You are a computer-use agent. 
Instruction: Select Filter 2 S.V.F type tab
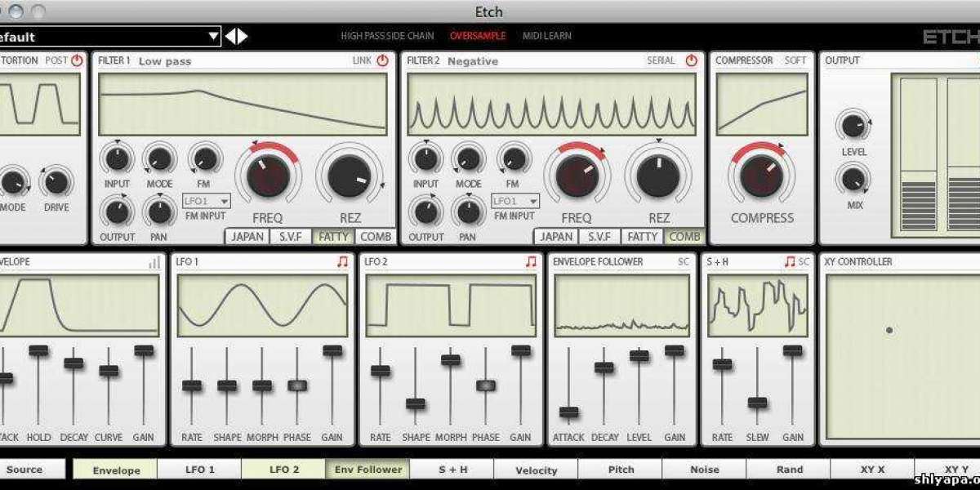pyautogui.click(x=600, y=237)
